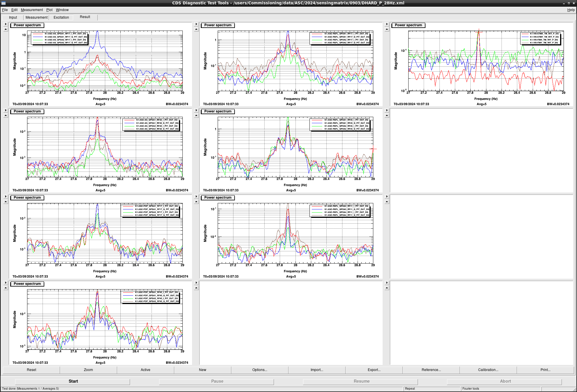The width and height of the screenshot is (577, 392).
Task: Click the Active button
Action: 145,370
